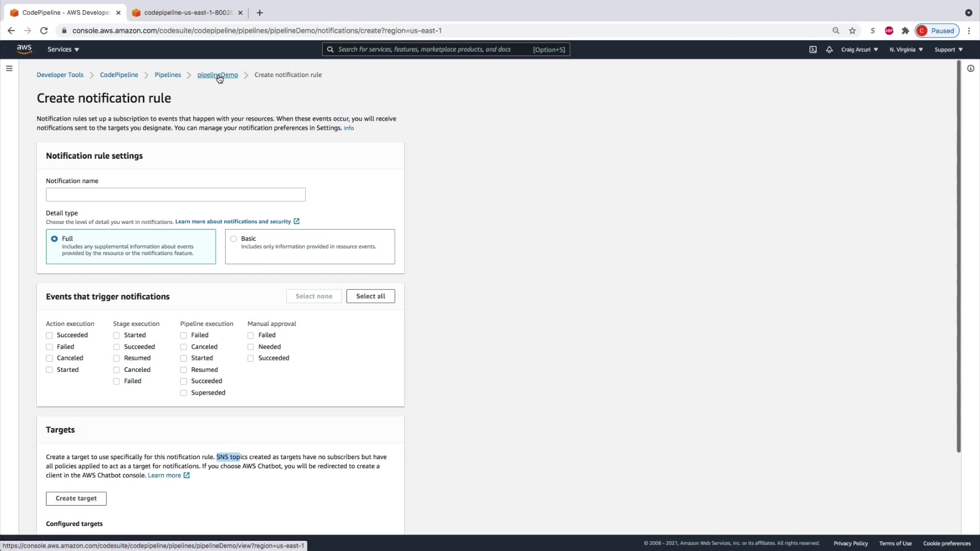Check Manual approval Needed
The height and width of the screenshot is (551, 980).
251,347
